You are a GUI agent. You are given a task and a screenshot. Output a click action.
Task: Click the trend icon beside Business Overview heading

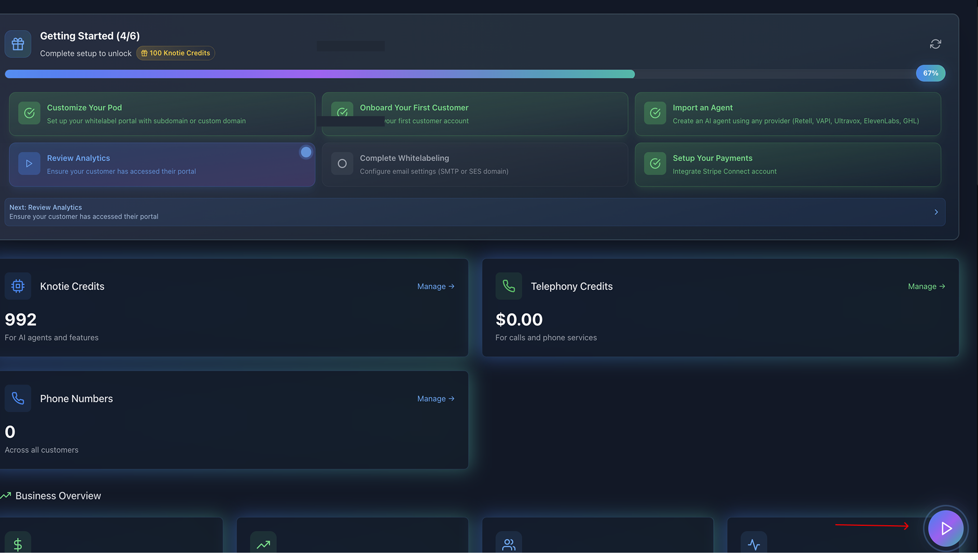[6, 496]
